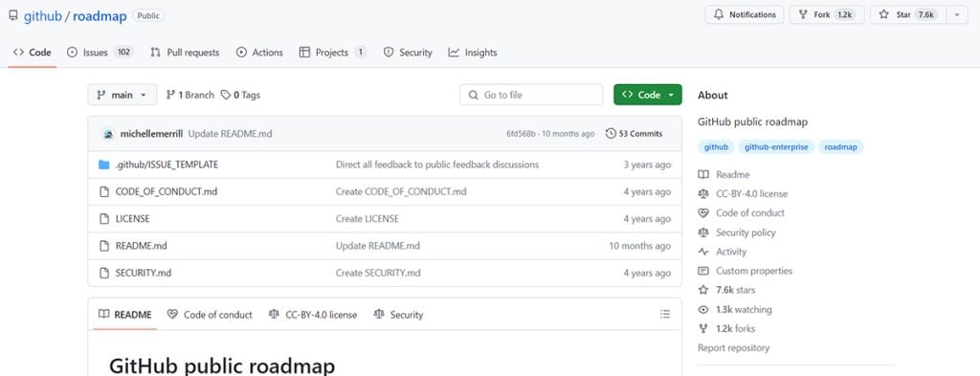
Task: Open the main branch selector dropdown
Action: (x=122, y=95)
